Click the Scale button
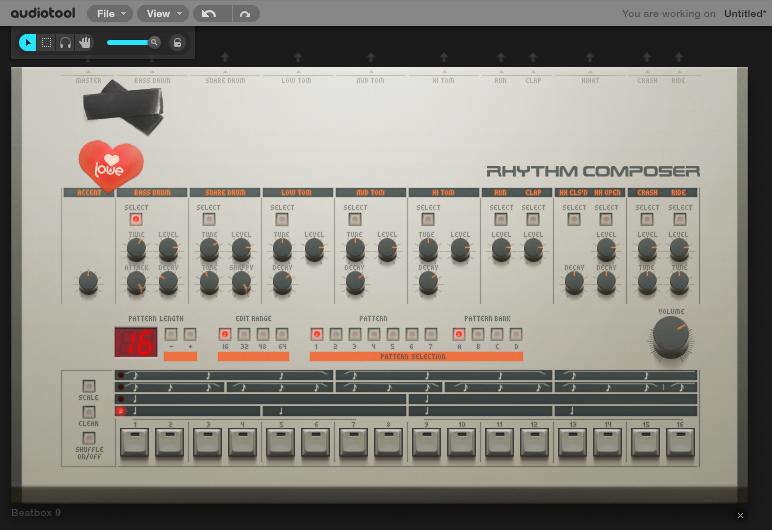This screenshot has width=772, height=530. coord(89,386)
